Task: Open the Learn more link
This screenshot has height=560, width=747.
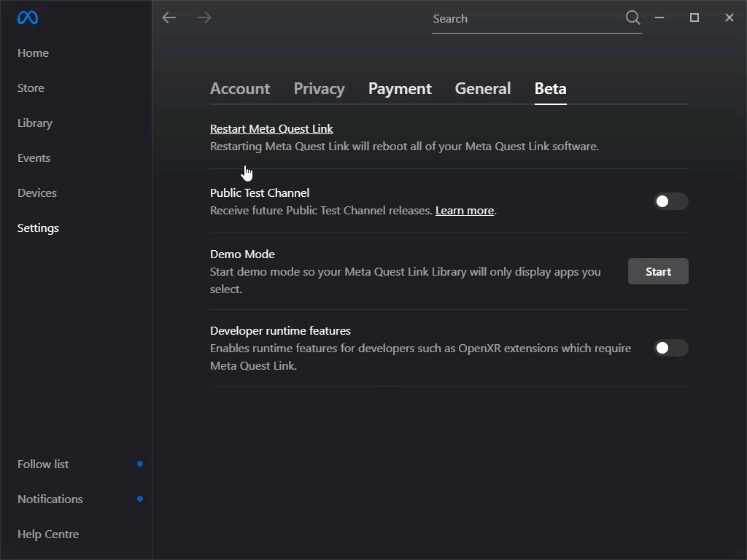Action: click(465, 211)
